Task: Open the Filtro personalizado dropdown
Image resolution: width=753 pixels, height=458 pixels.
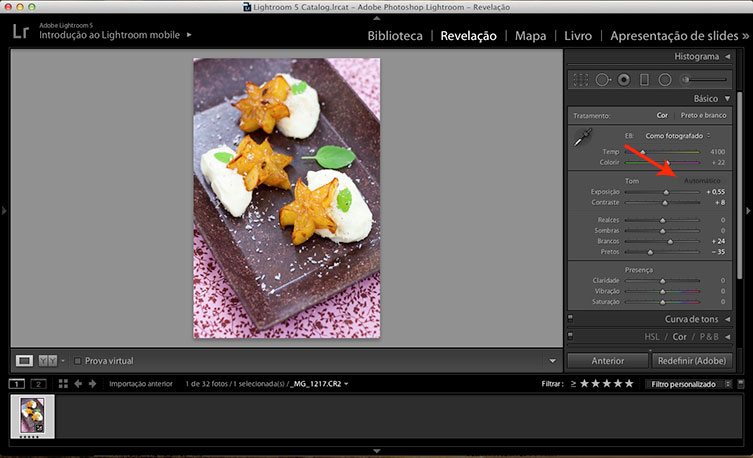Action: [688, 383]
